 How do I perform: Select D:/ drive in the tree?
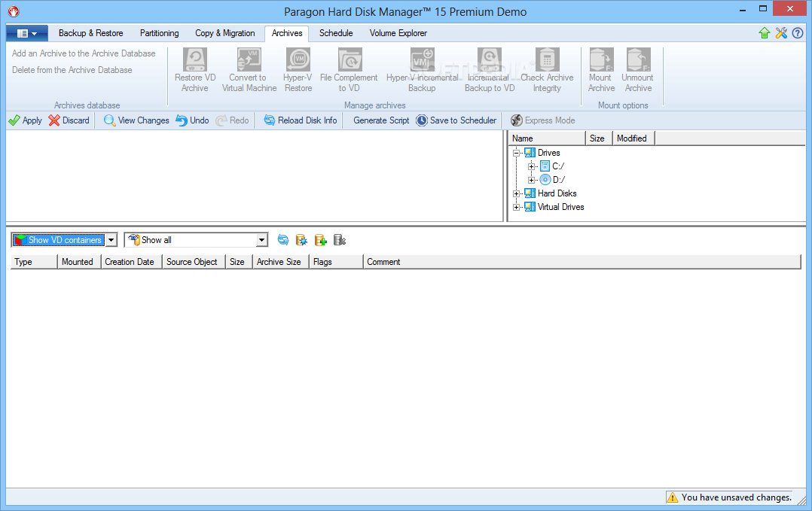coord(559,180)
